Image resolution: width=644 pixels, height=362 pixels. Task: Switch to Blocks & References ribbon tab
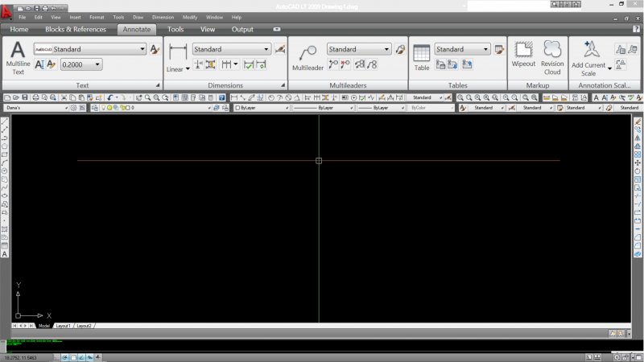pyautogui.click(x=76, y=29)
